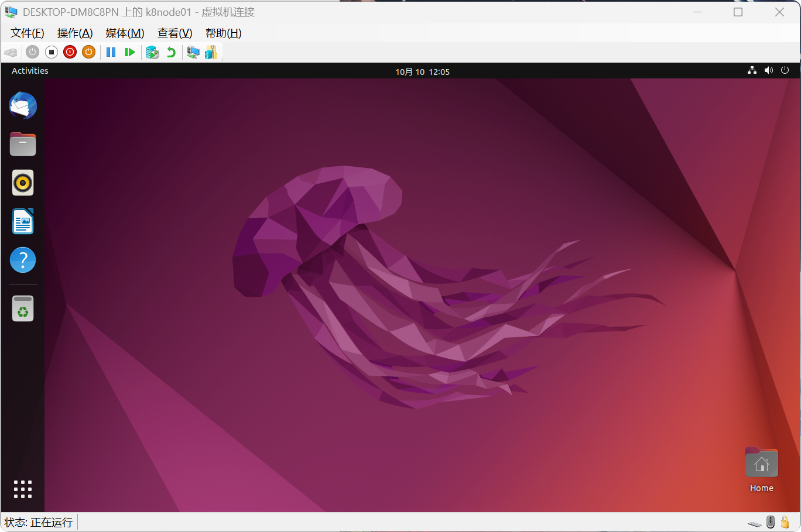Click the 状态: 正在运行 status text
This screenshot has height=532, width=801.
coord(39,522)
